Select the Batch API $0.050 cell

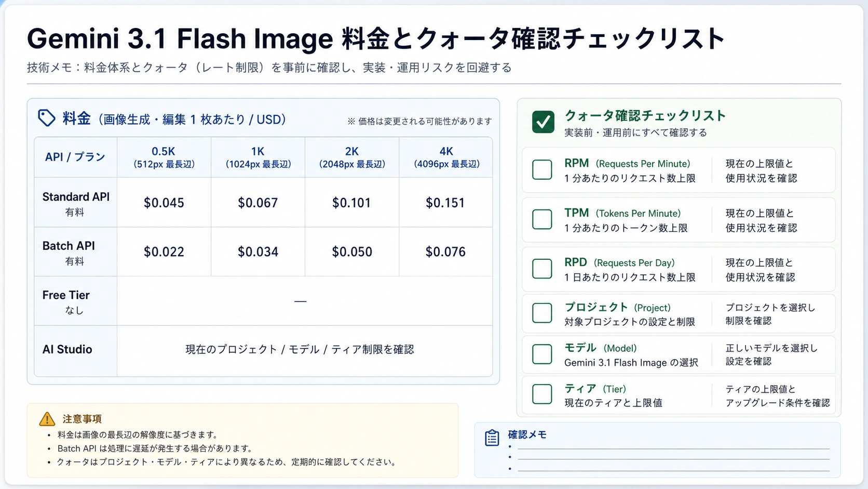[x=352, y=252]
